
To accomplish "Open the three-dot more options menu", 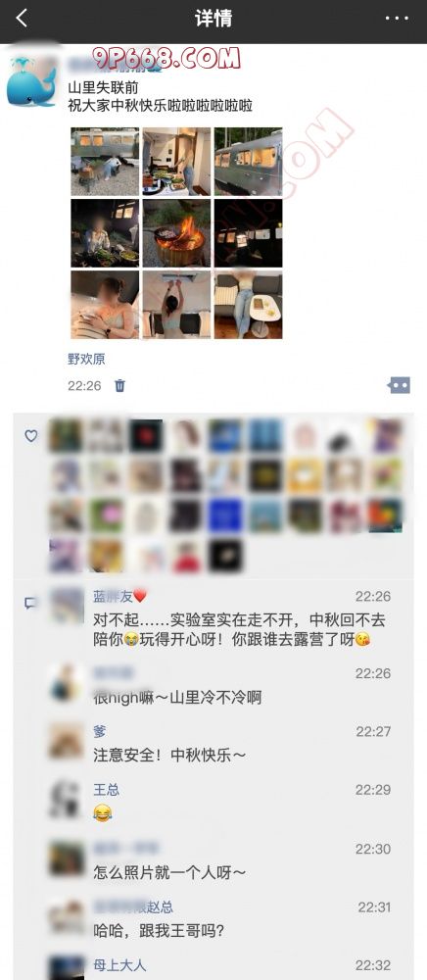I will click(x=397, y=18).
